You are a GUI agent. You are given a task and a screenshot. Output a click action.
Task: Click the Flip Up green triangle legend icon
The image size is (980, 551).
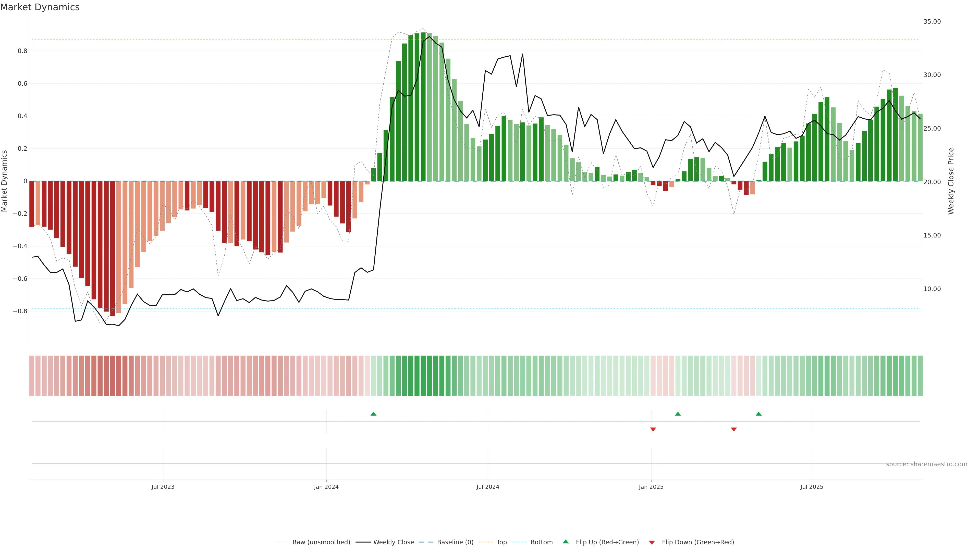click(566, 542)
